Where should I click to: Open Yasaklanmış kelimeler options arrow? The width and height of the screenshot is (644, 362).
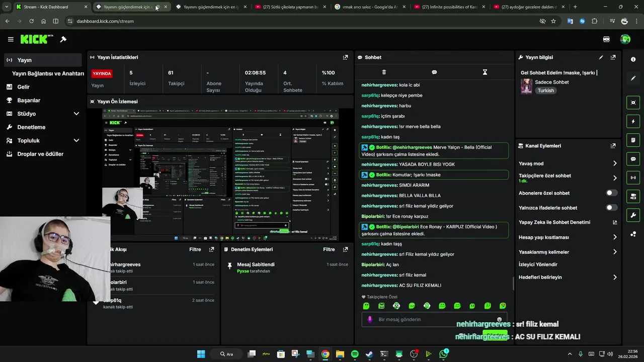click(615, 252)
